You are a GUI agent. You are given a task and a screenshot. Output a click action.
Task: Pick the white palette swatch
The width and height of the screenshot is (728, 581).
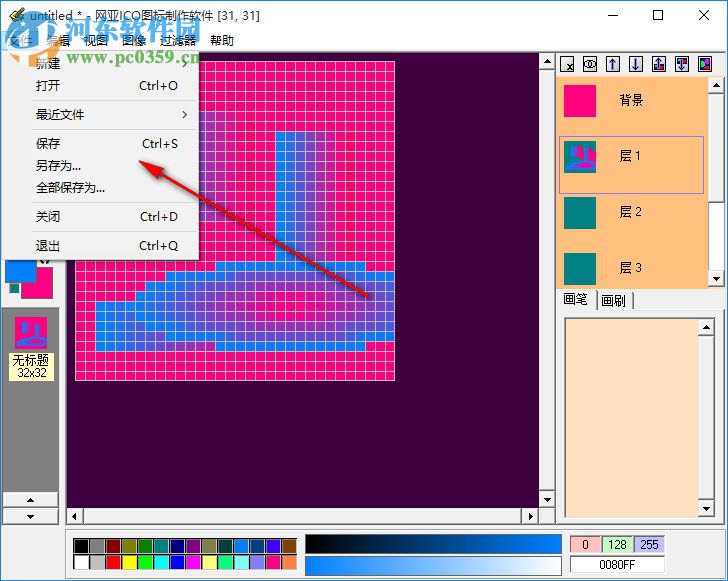(x=81, y=562)
